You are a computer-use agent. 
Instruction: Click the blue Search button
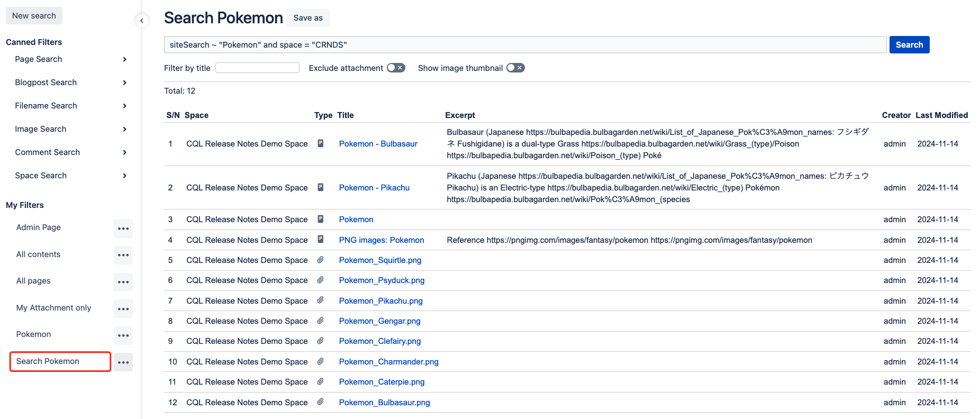tap(909, 45)
